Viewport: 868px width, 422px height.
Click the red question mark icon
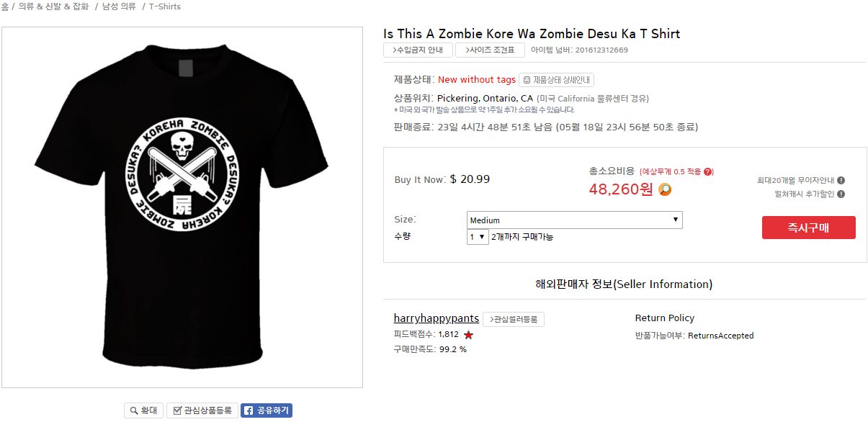pos(708,171)
